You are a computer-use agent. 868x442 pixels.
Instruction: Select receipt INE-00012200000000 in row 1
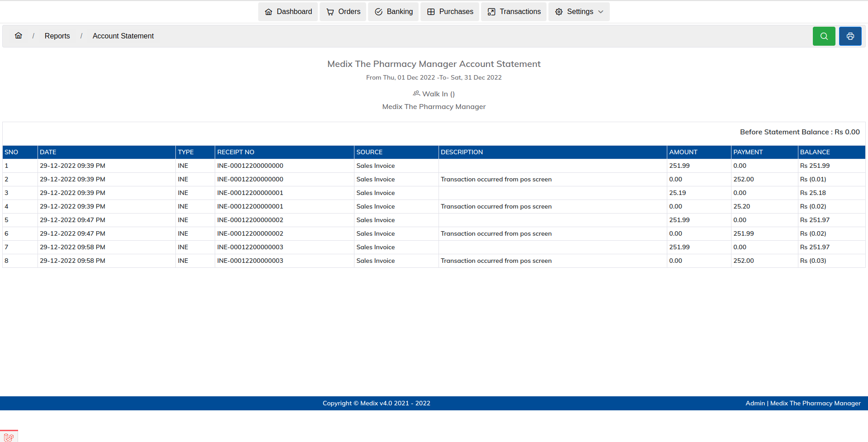tap(250, 166)
